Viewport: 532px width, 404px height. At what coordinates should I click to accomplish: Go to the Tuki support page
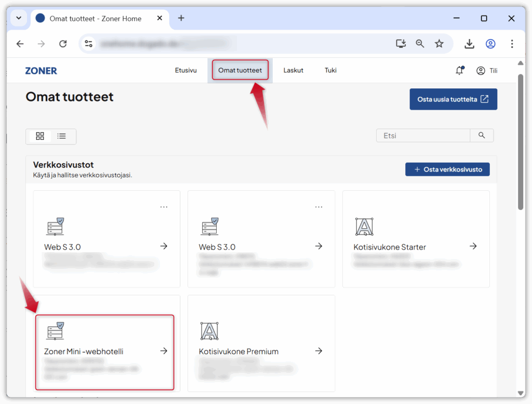330,70
